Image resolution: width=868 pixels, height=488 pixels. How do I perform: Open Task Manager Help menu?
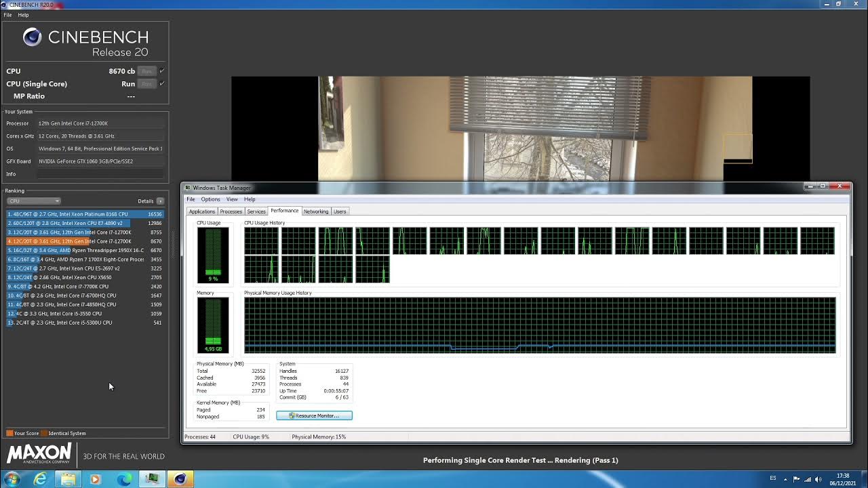[x=250, y=199]
